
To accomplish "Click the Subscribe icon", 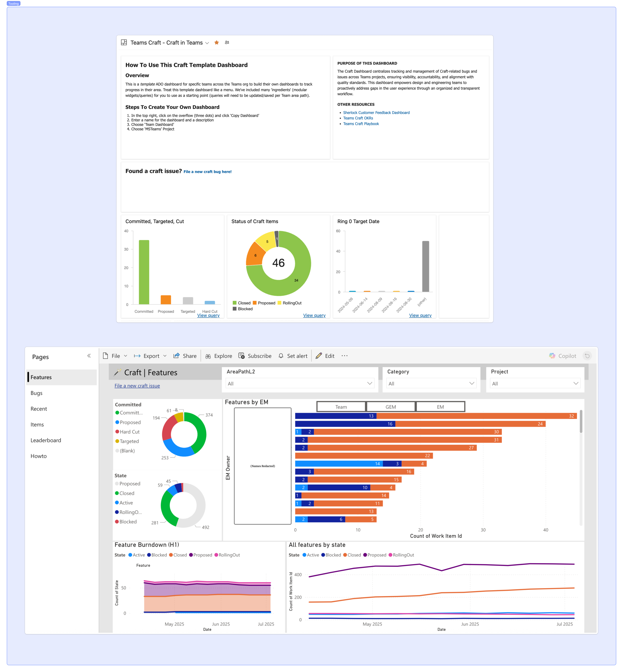I will coord(241,356).
